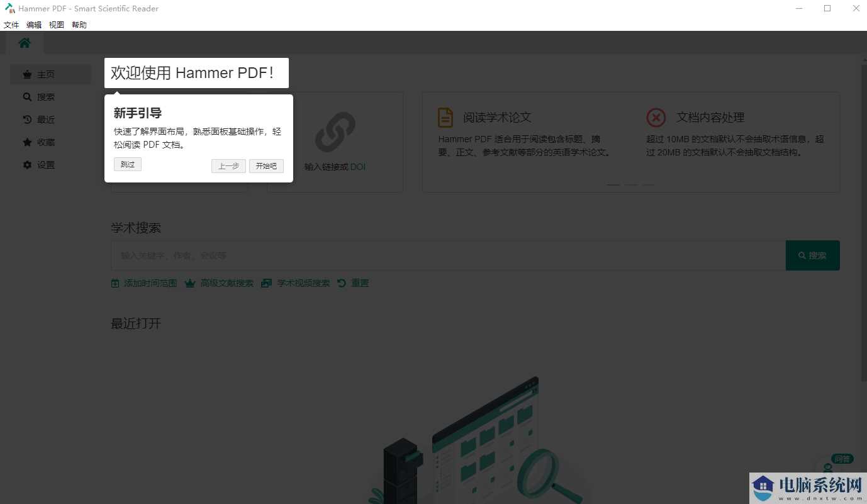The height and width of the screenshot is (504, 867).
Task: Click the crown icon before 高级文献搜索
Action: (x=190, y=284)
